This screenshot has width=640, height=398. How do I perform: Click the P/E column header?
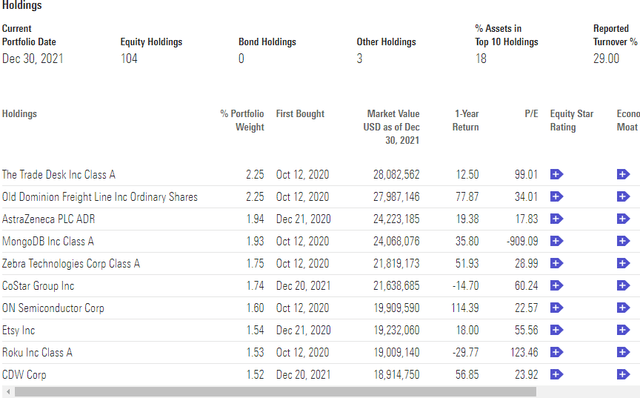(531, 114)
